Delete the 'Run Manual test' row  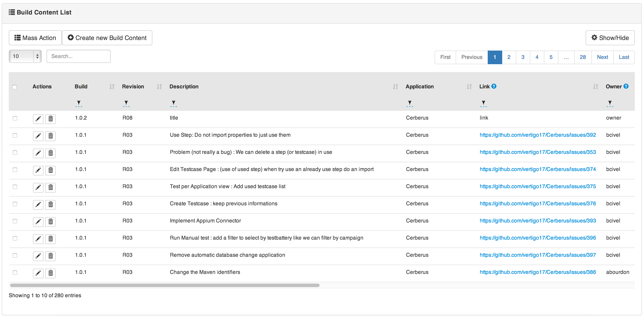click(x=50, y=239)
